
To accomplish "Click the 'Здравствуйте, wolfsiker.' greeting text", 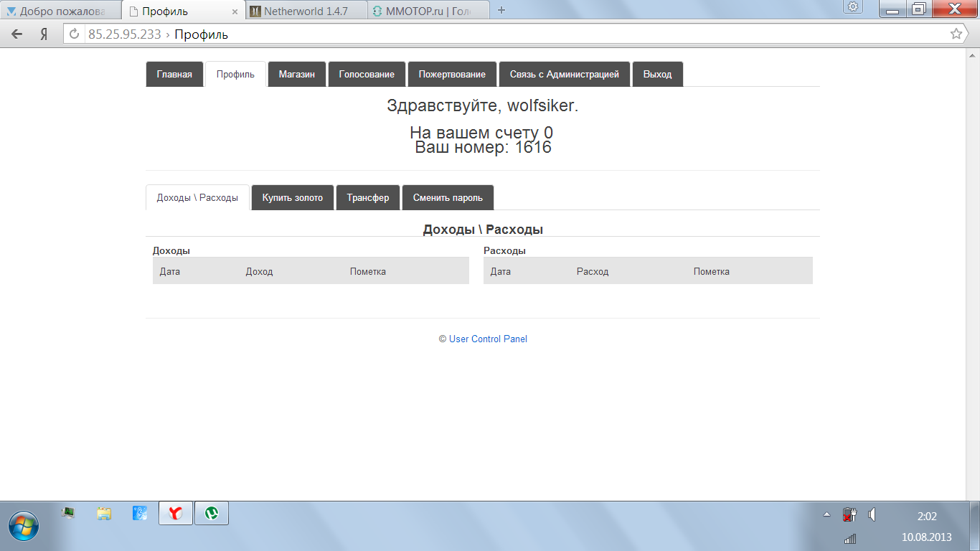I will tap(483, 105).
